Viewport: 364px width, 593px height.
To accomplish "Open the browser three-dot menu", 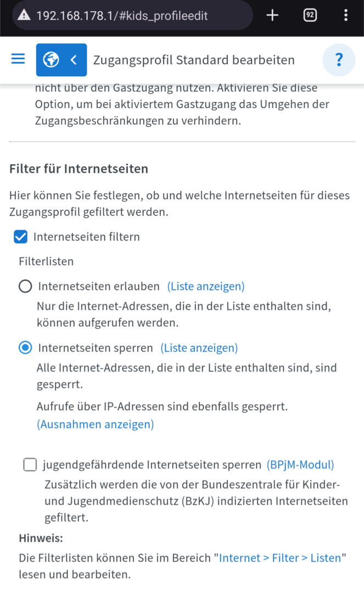I will [x=345, y=15].
